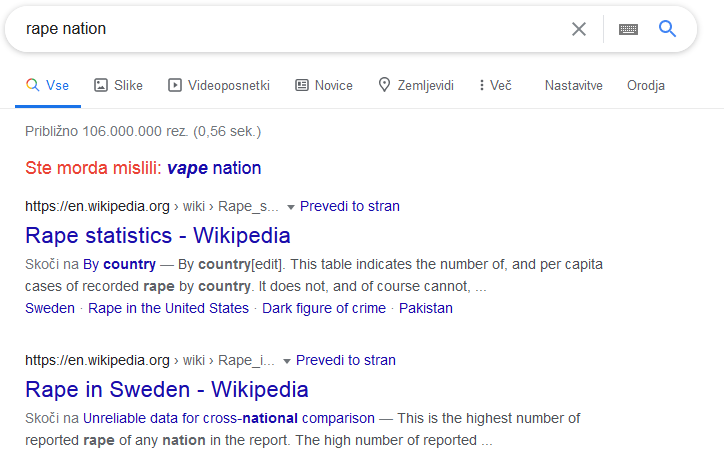
Task: Click the blue magnifier search icon
Action: click(667, 29)
